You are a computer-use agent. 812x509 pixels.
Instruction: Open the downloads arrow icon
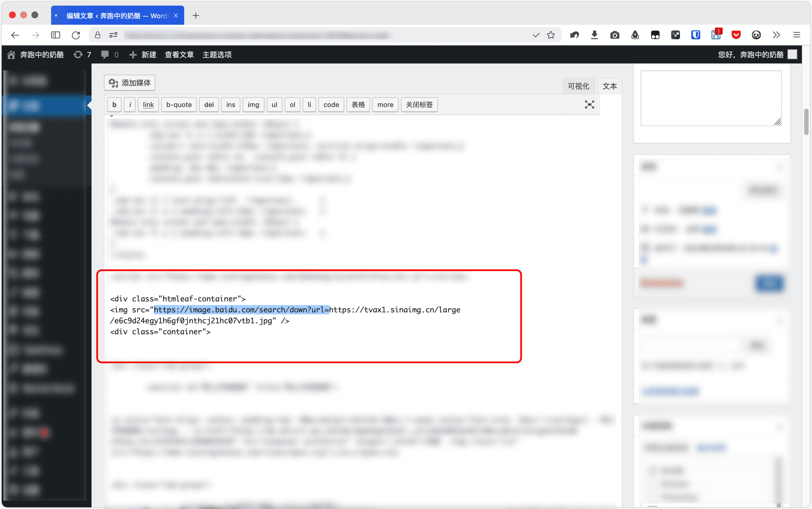click(595, 35)
